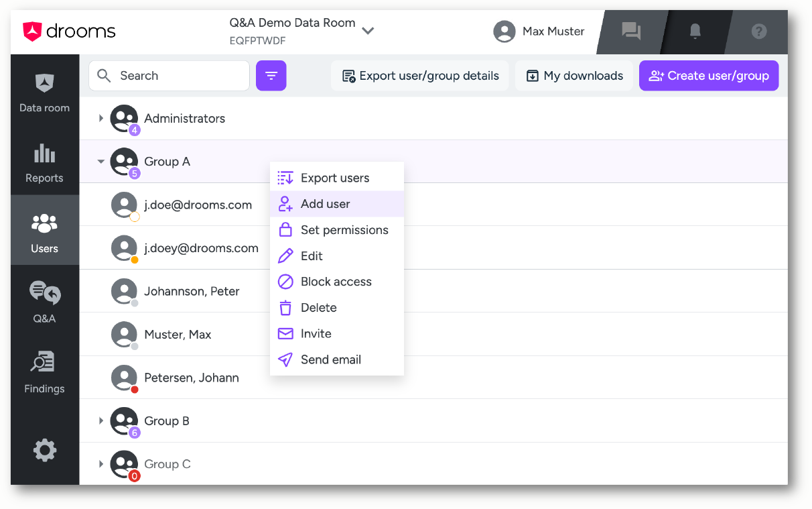Open the notifications bell
This screenshot has height=509, width=812.
(x=695, y=31)
